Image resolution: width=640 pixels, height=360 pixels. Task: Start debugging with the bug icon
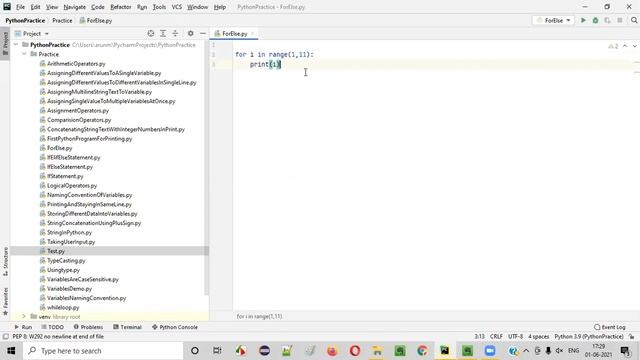tap(596, 20)
